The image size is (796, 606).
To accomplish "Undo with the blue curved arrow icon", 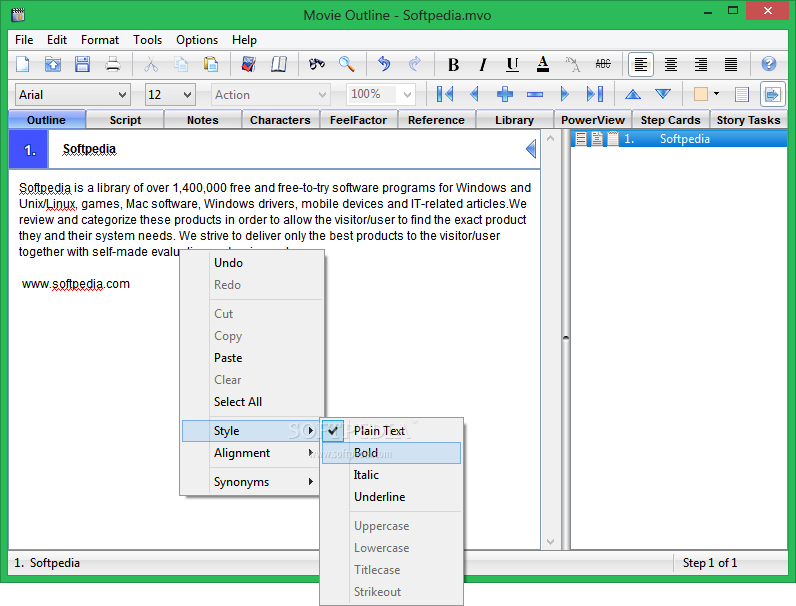I will coord(384,64).
